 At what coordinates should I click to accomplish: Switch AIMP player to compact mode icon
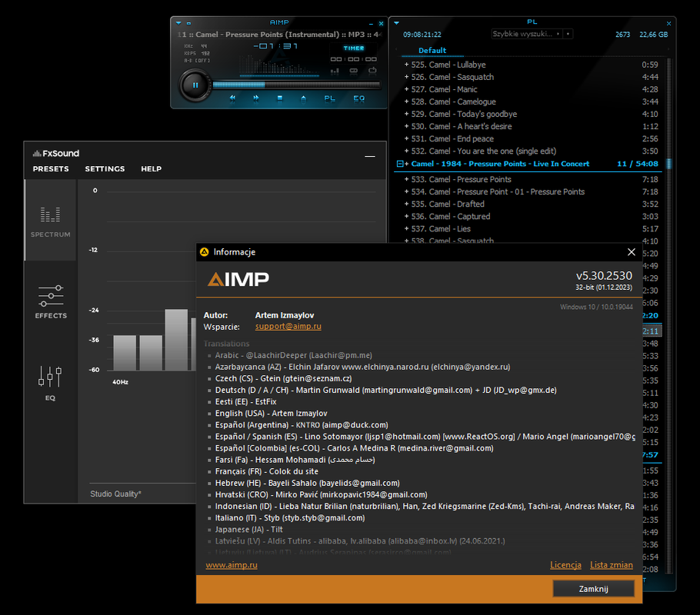coord(188,23)
